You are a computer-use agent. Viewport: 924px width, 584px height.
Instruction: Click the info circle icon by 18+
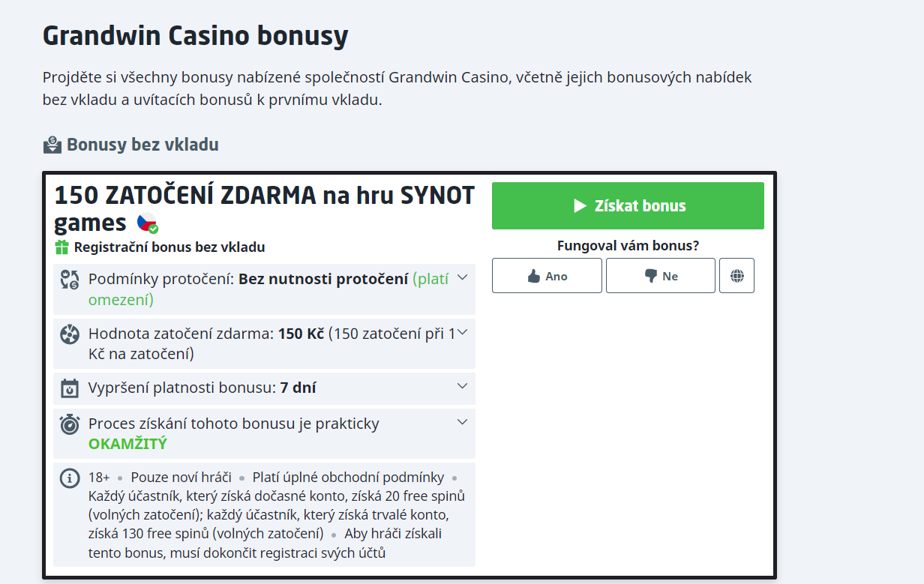click(x=70, y=478)
